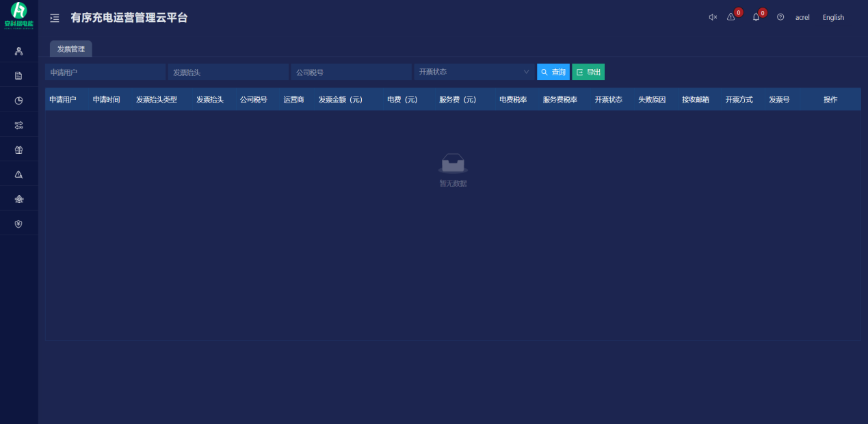This screenshot has height=424, width=868.
Task: Click the Acrel logo at top left
Action: (x=18, y=15)
